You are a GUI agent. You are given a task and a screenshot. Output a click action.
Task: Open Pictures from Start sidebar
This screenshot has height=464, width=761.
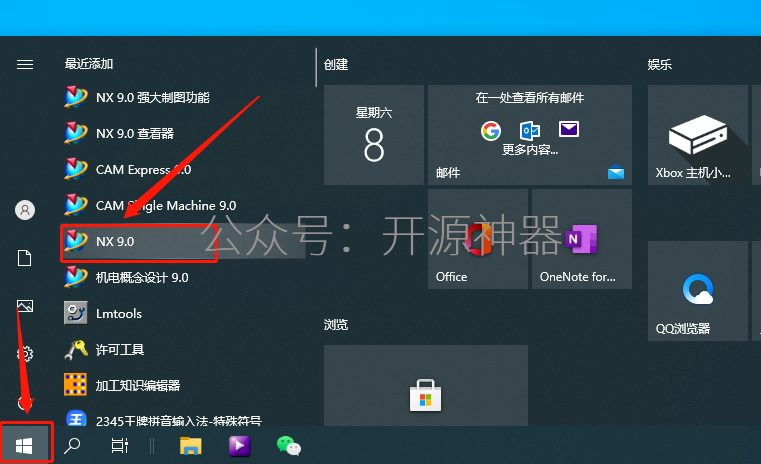(25, 306)
